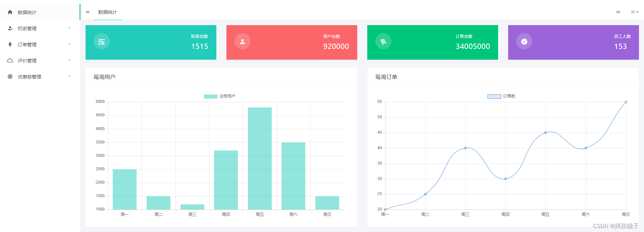Image resolution: width=644 pixels, height=232 pixels.
Task: Open 数据统计 in the sidebar
Action: pyautogui.click(x=40, y=12)
